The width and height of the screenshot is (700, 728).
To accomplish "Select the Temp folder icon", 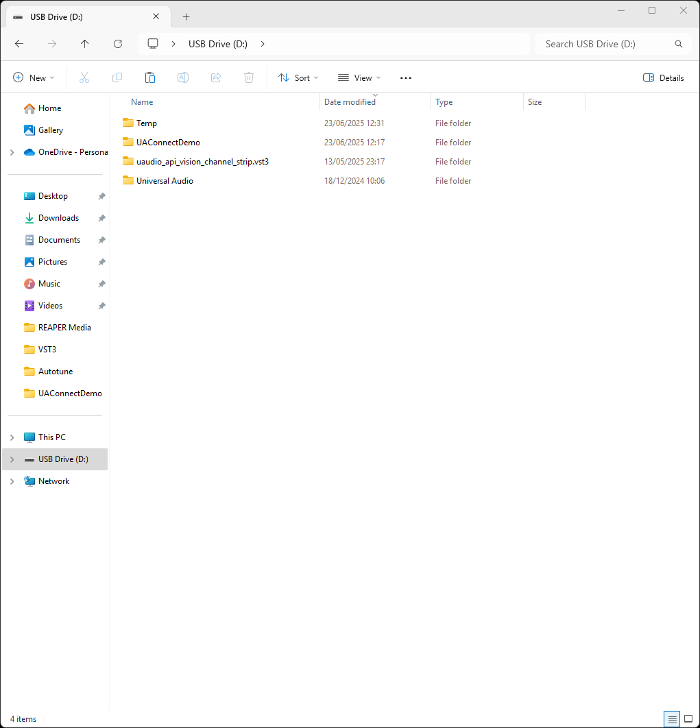I will click(128, 123).
